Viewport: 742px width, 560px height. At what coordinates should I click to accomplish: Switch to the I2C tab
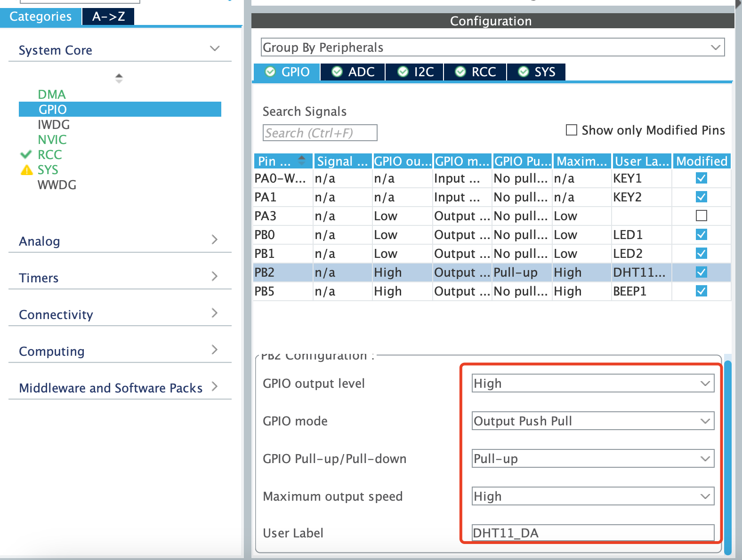pos(415,72)
